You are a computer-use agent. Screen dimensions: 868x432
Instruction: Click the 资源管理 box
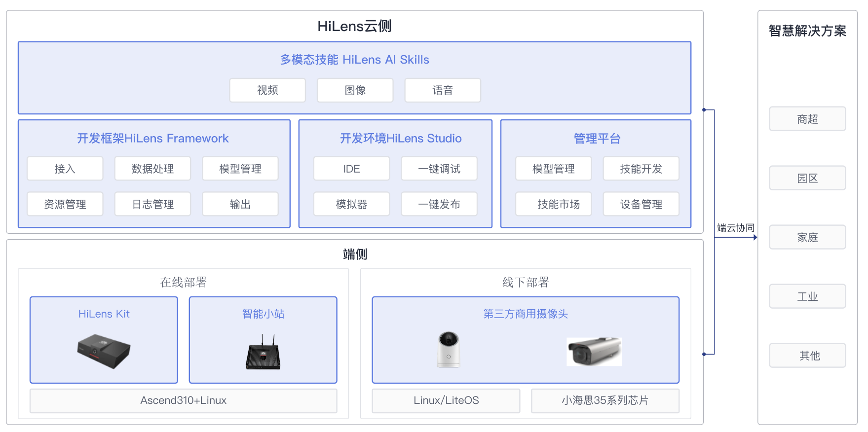[65, 204]
